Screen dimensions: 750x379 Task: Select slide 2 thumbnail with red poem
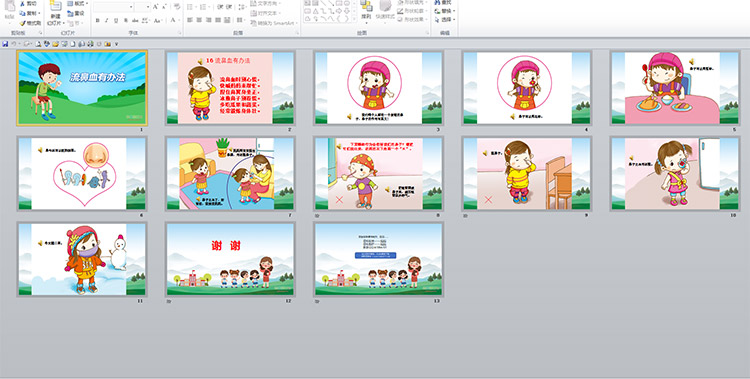[x=230, y=88]
